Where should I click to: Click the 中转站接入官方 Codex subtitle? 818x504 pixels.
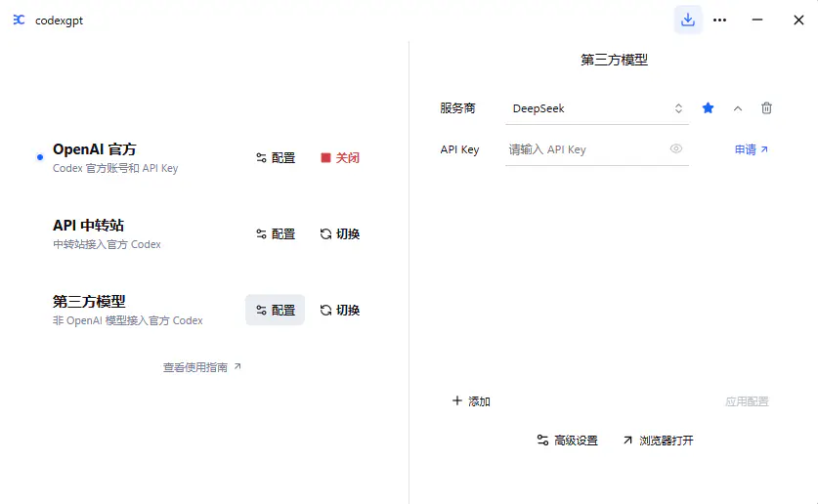107,244
